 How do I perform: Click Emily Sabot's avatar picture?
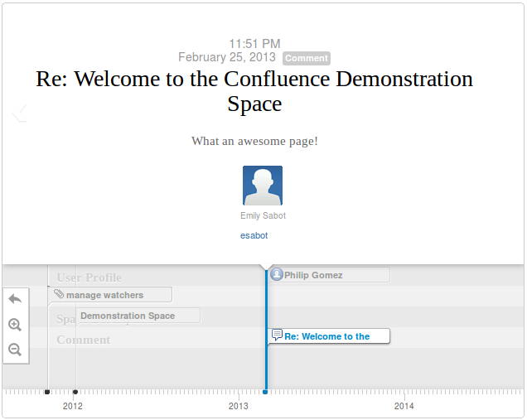pos(263,186)
